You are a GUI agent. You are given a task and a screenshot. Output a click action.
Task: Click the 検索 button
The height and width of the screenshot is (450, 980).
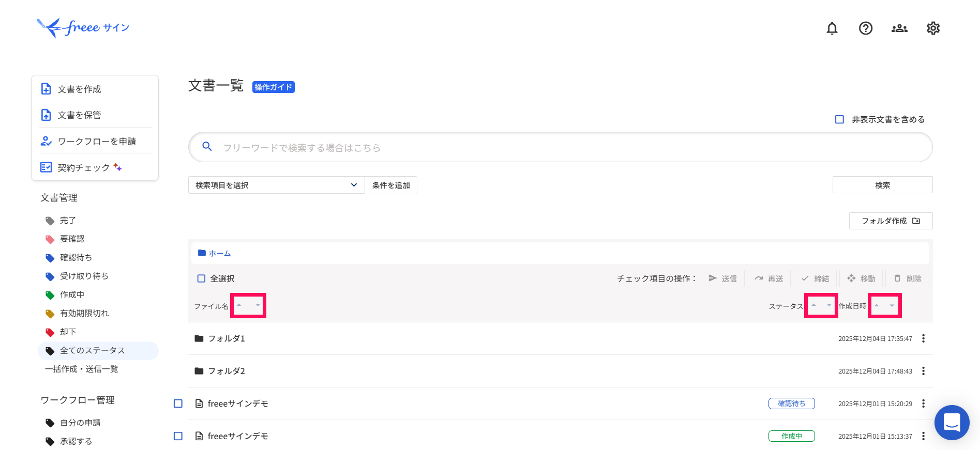tap(882, 185)
